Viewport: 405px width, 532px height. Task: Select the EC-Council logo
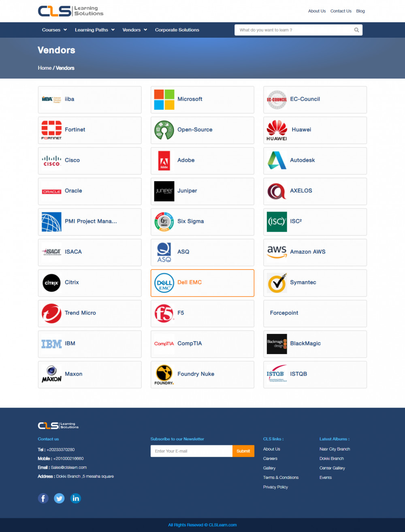pos(277,99)
